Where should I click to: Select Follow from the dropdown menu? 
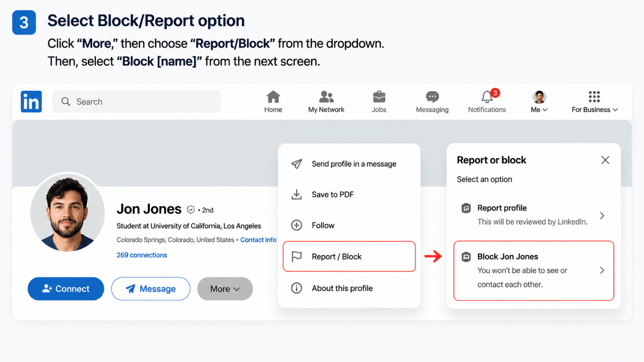click(x=349, y=225)
